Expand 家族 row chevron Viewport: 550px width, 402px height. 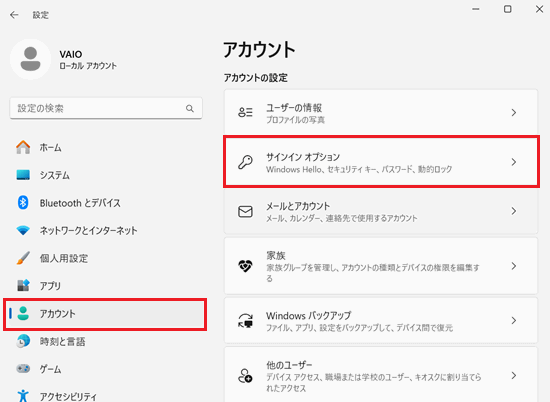[x=514, y=266]
